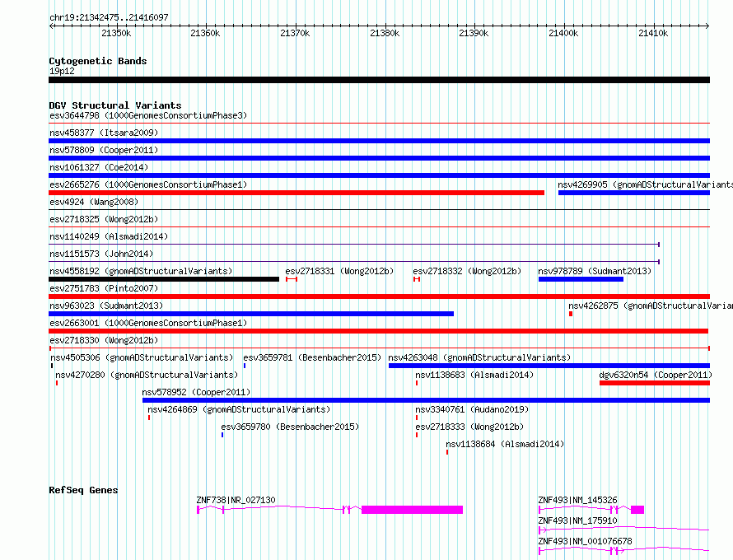Click the nsv4270280 small red marker
The image size is (733, 560).
(x=57, y=383)
